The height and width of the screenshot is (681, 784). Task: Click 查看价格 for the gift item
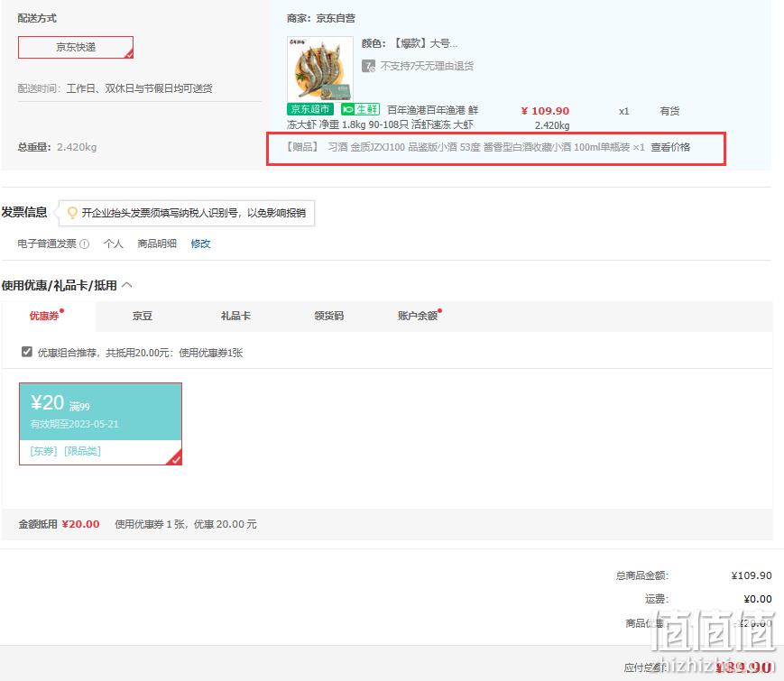pos(670,147)
